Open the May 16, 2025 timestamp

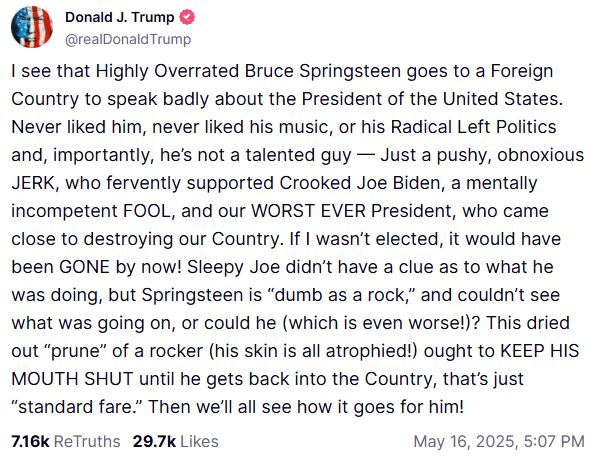(x=499, y=441)
